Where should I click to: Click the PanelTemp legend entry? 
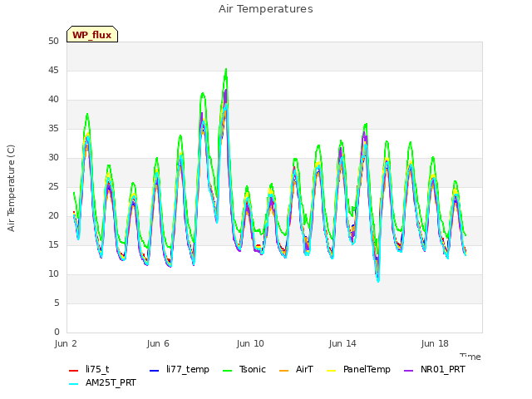point(358,369)
